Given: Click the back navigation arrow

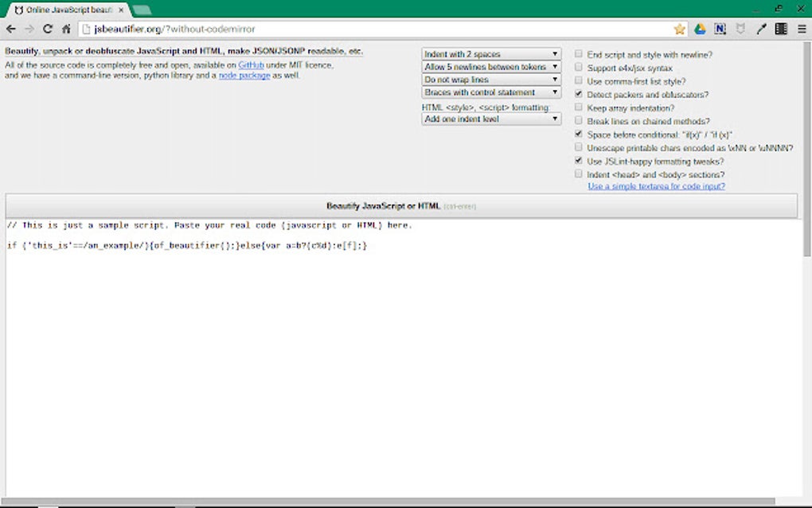Looking at the screenshot, I should coord(11,28).
